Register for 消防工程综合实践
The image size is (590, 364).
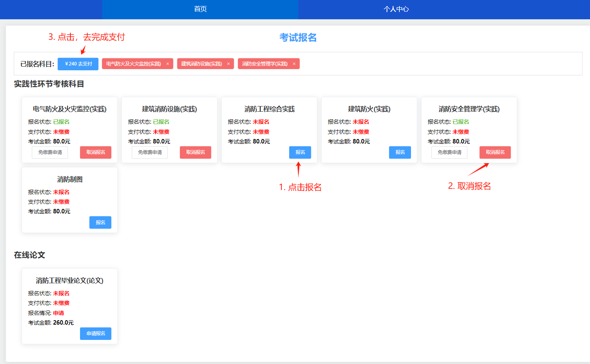(300, 152)
